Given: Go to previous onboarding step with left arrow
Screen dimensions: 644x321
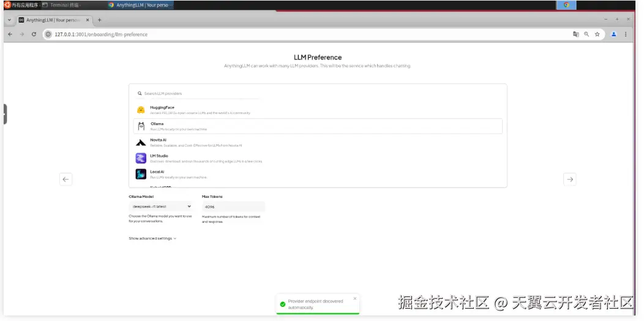Looking at the screenshot, I should [66, 179].
